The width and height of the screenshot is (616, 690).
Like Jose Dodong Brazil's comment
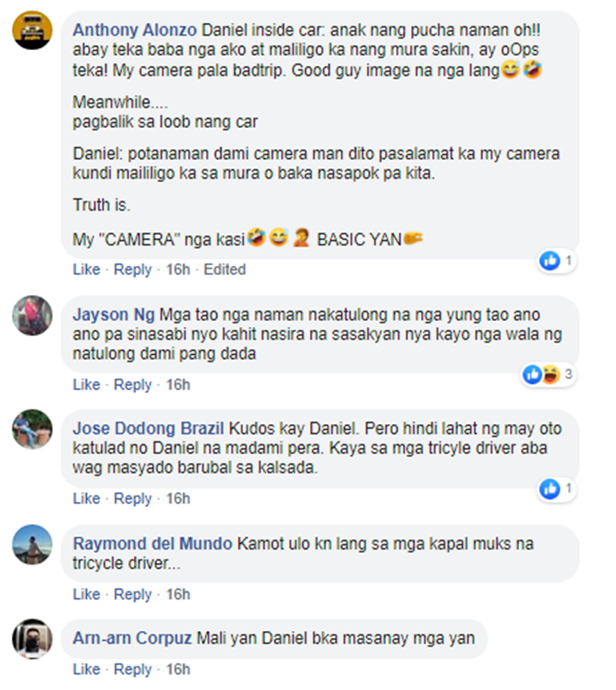coord(86,499)
